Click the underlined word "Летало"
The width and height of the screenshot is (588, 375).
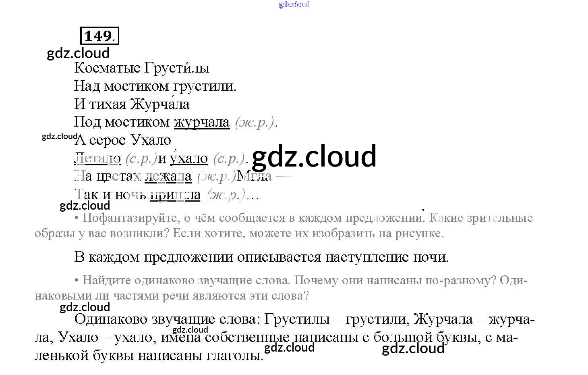click(x=97, y=158)
